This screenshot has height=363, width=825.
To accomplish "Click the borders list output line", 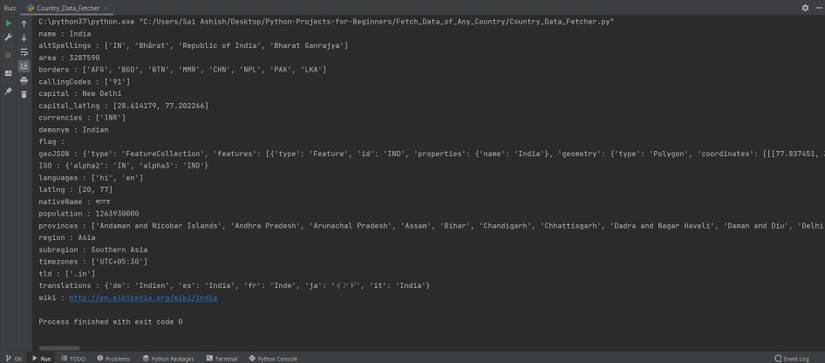I will 182,69.
